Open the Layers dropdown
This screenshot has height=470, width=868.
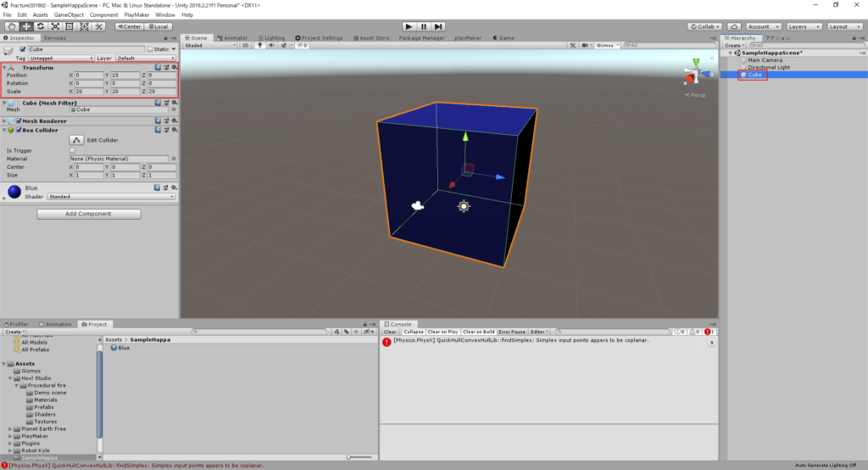[804, 26]
